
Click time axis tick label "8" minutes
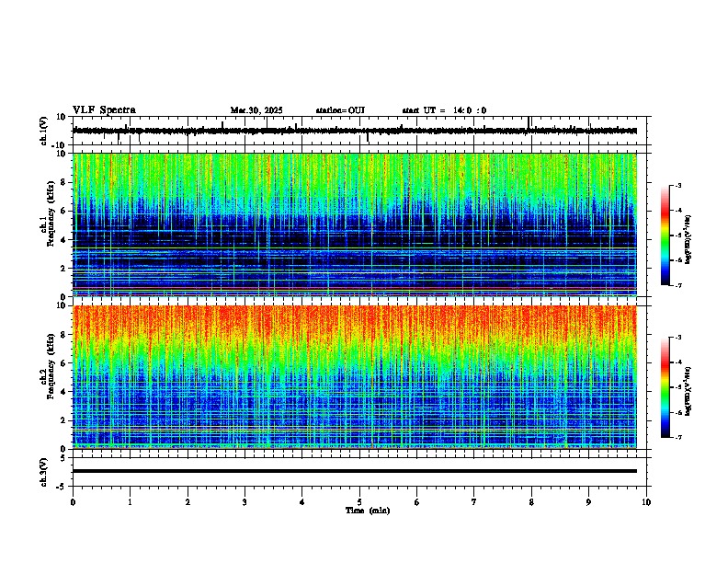tap(531, 502)
